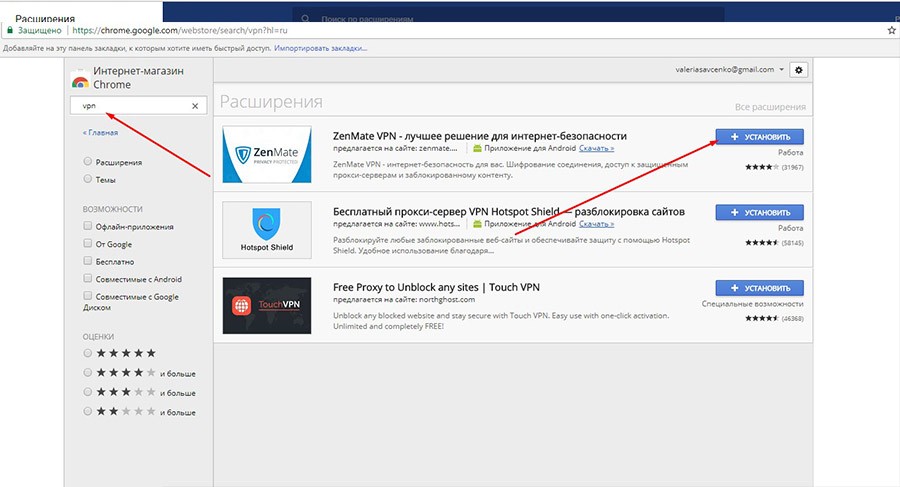Screen dimensions: 900x487
Task: Click the secure padlock icon in address bar
Action: 10,31
